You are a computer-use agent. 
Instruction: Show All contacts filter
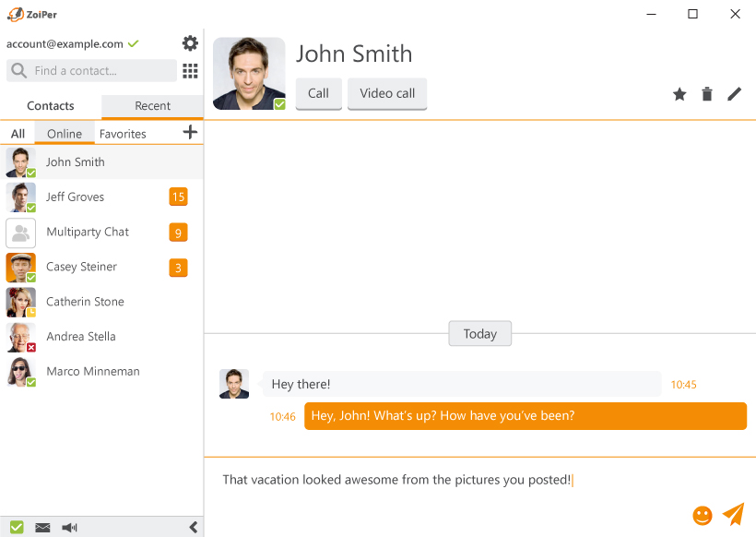click(18, 134)
